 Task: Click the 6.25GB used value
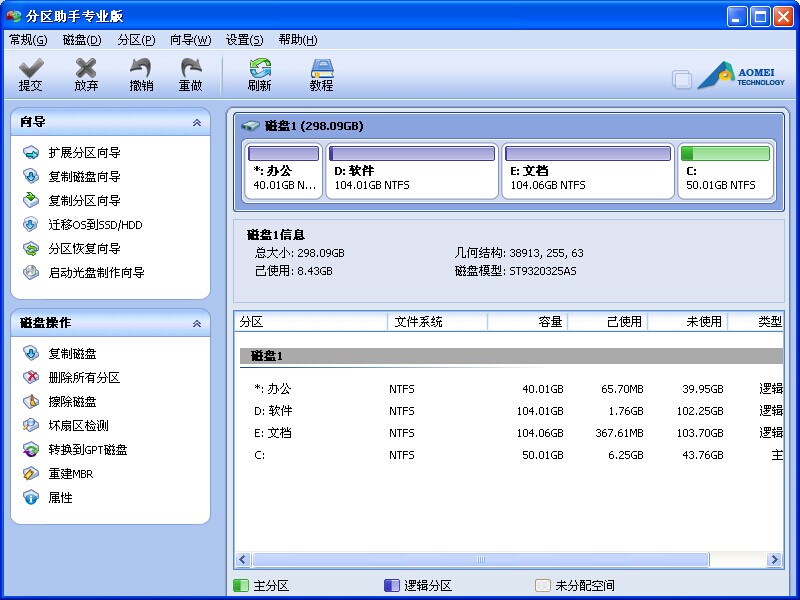(x=626, y=455)
